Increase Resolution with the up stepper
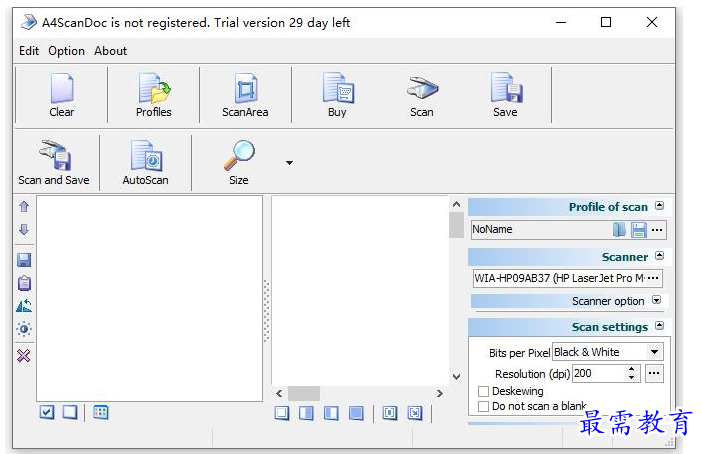 point(631,369)
